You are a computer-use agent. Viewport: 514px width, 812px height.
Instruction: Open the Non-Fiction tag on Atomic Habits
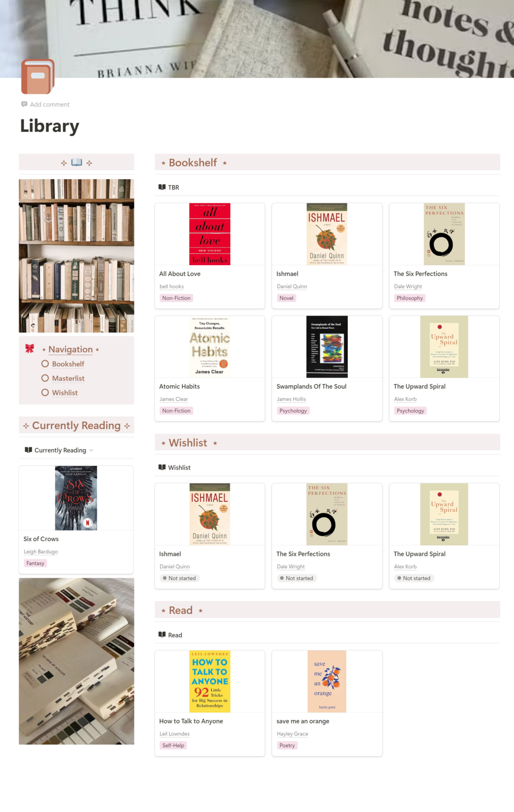point(176,411)
